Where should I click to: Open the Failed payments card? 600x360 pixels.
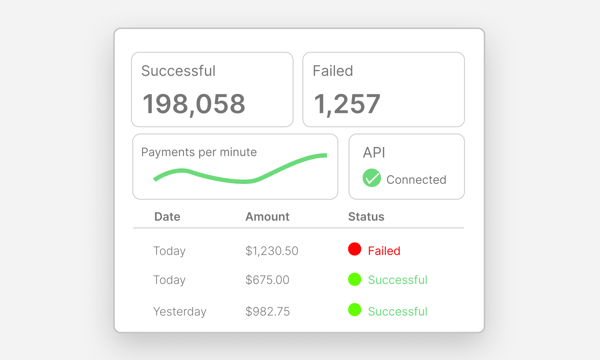click(x=383, y=90)
